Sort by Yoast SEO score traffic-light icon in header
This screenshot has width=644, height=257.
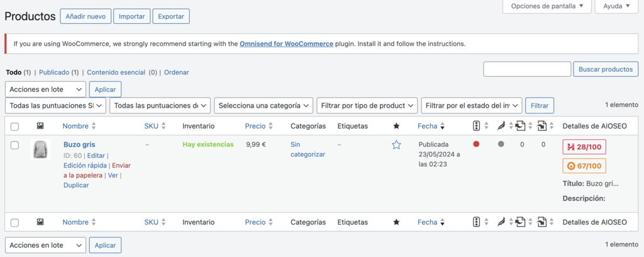477,126
